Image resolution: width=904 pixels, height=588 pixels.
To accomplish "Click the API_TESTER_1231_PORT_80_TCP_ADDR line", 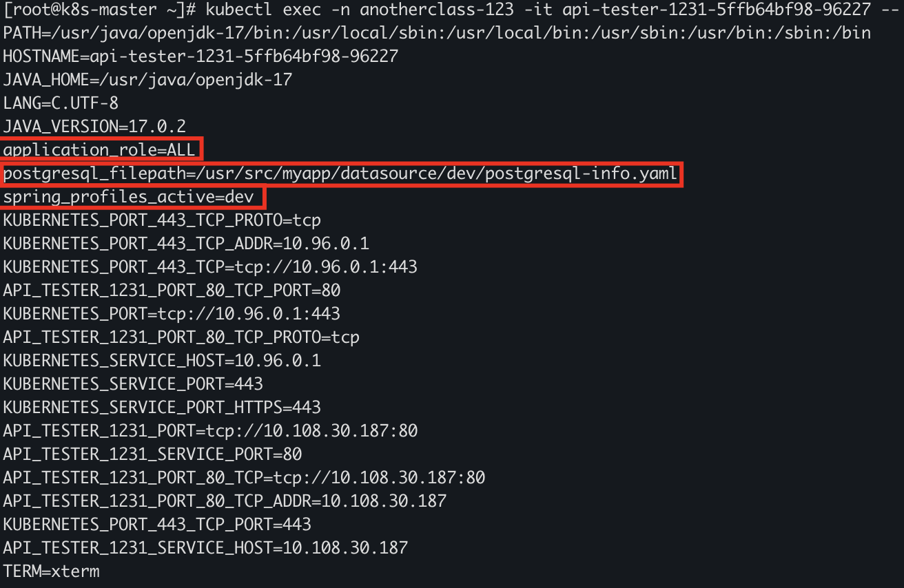I will pyautogui.click(x=225, y=501).
